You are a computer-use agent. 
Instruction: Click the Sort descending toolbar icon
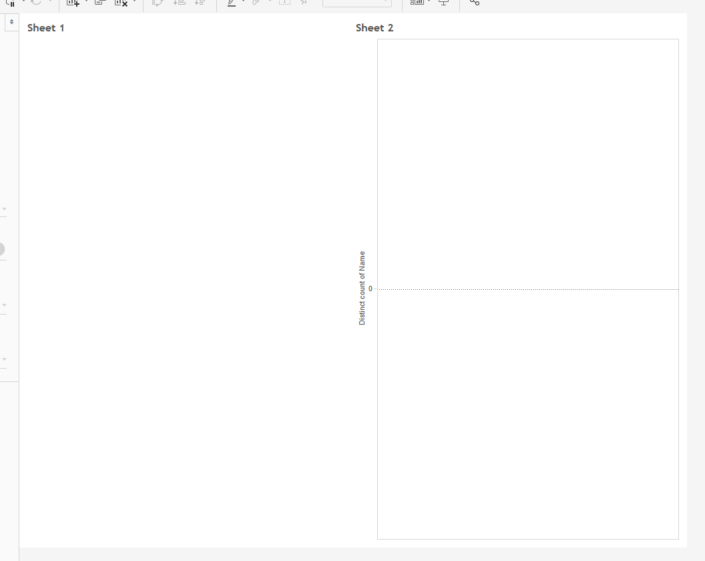pos(200,2)
